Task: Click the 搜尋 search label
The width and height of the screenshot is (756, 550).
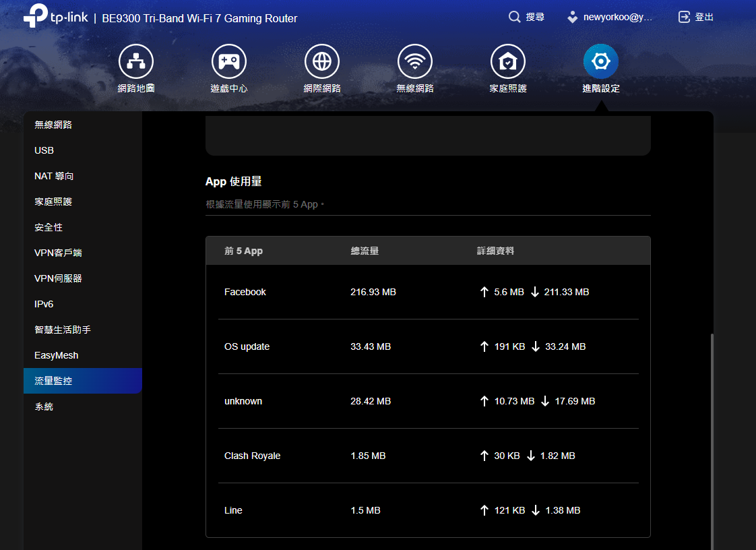Action: pos(535,17)
